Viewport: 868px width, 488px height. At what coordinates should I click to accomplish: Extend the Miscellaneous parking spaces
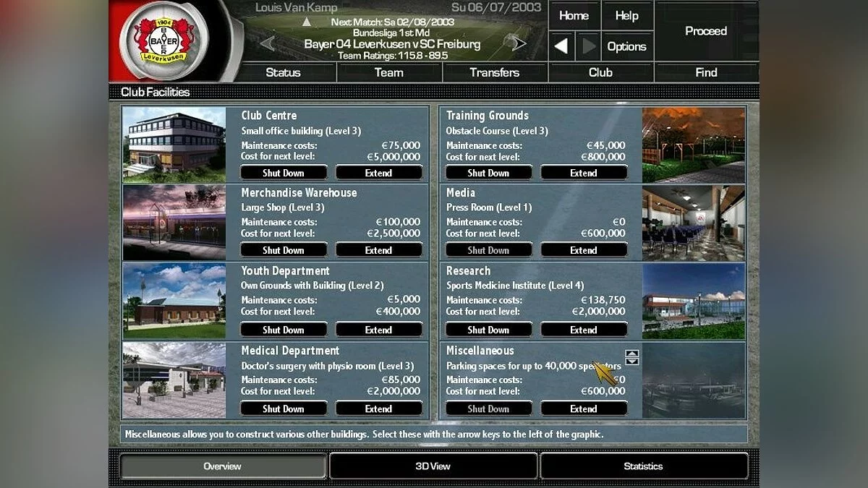tap(584, 408)
